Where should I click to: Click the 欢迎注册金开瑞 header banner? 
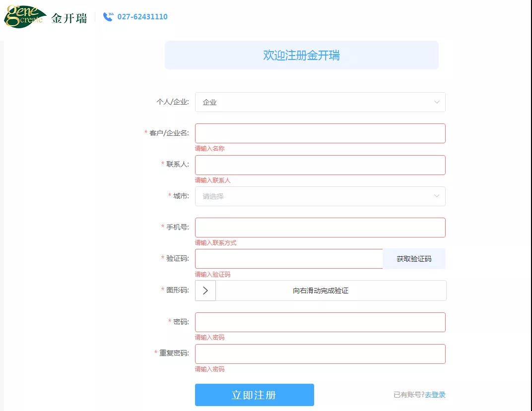click(x=302, y=55)
